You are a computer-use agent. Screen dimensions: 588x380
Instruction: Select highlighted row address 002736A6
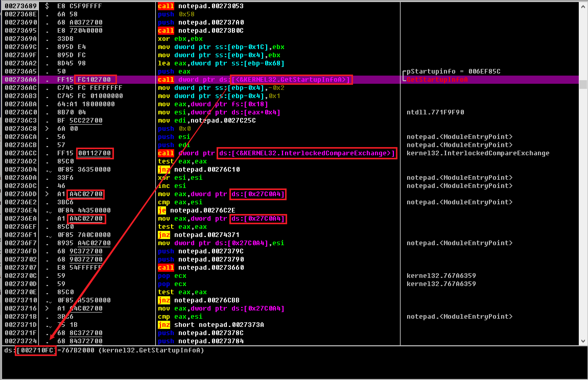pos(21,79)
